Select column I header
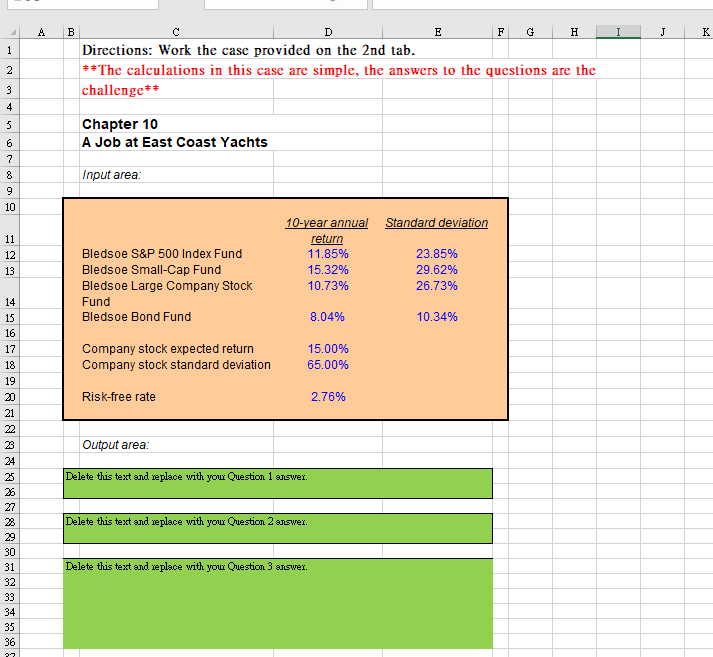713x657 pixels. click(x=618, y=32)
